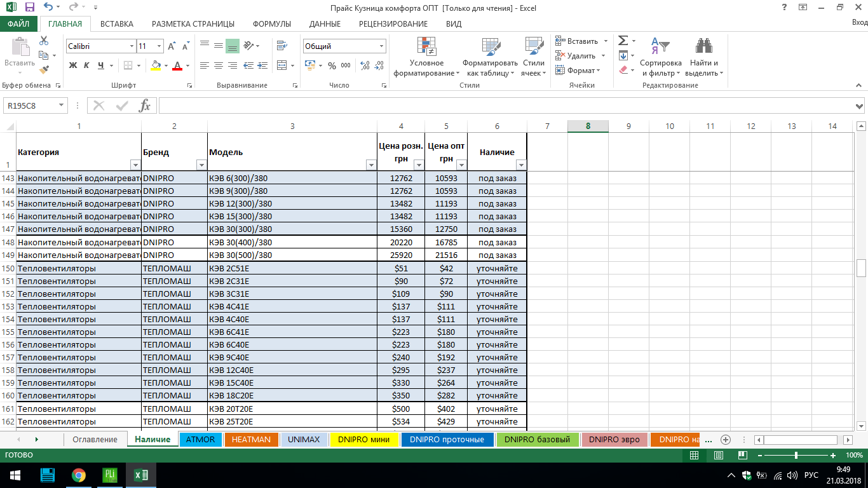This screenshot has width=868, height=488.
Task: Click the insert function fx icon
Action: click(145, 105)
